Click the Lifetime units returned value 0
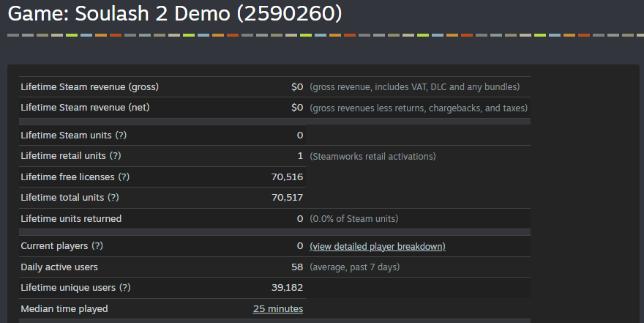 300,218
